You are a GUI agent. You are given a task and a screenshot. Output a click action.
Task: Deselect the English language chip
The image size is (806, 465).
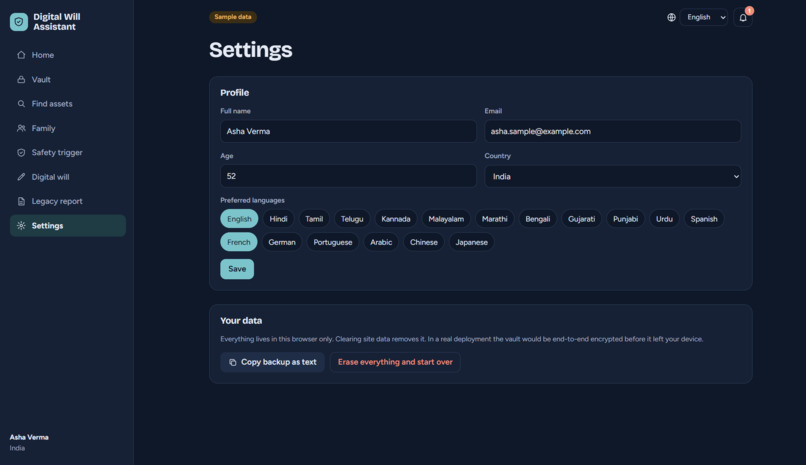click(239, 219)
